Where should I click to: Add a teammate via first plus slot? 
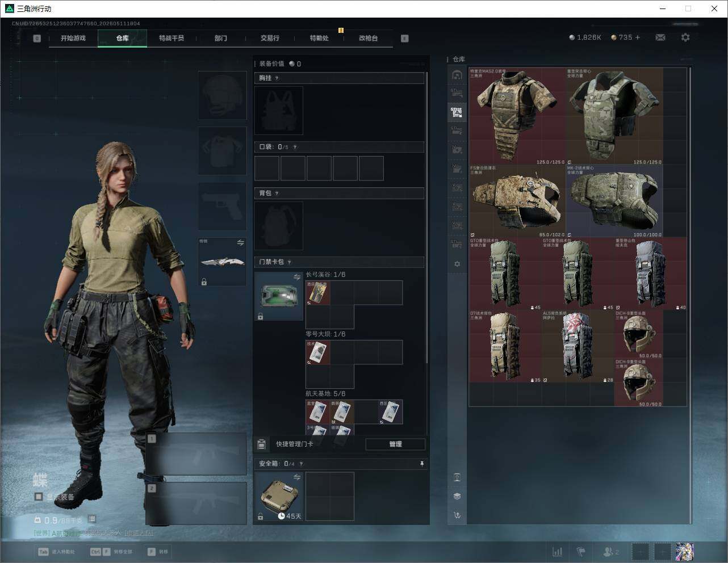(640, 552)
